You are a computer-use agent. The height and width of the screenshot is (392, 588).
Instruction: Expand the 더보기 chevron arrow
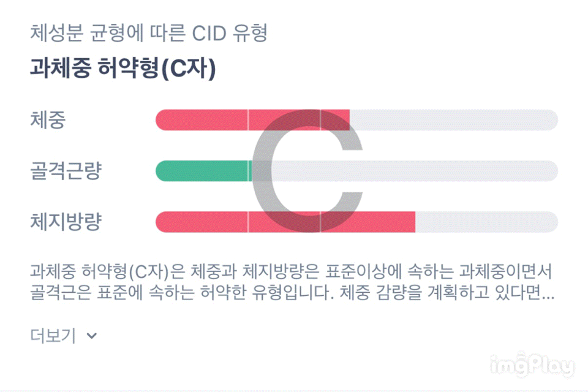[92, 336]
